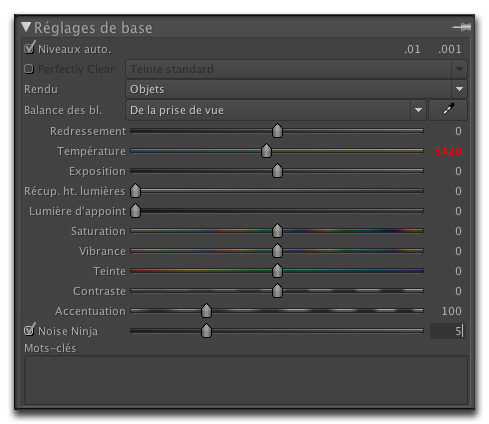Open the Rendu dropdown showing Objets
The height and width of the screenshot is (424, 489).
pos(296,89)
